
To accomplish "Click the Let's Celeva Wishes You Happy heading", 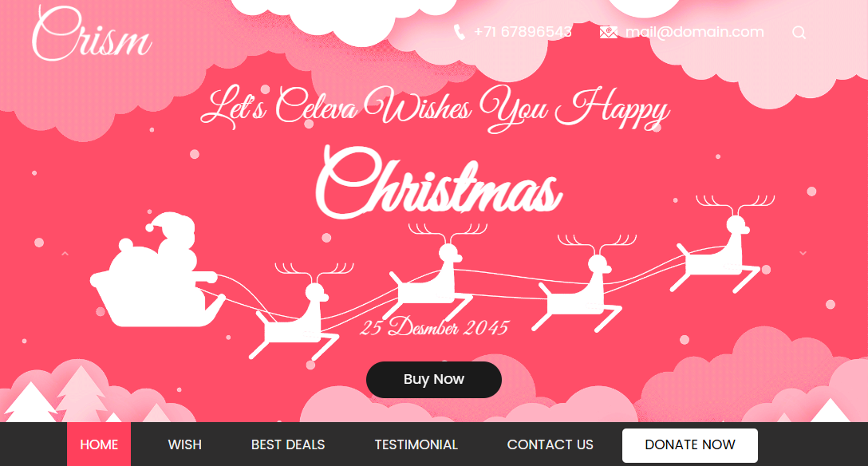I will 435,108.
